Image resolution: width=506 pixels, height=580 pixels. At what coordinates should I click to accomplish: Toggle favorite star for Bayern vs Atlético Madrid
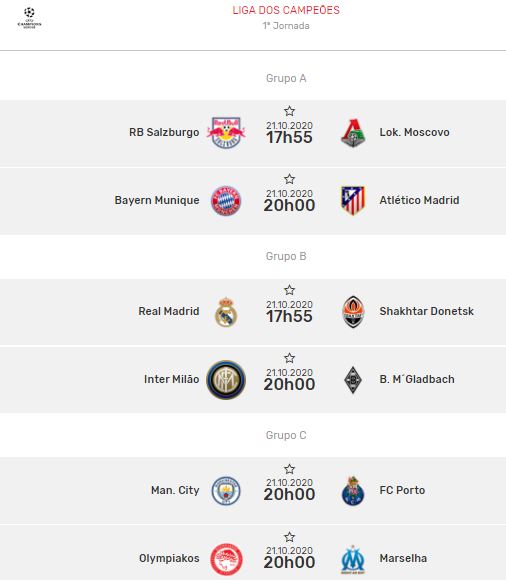pos(290,179)
